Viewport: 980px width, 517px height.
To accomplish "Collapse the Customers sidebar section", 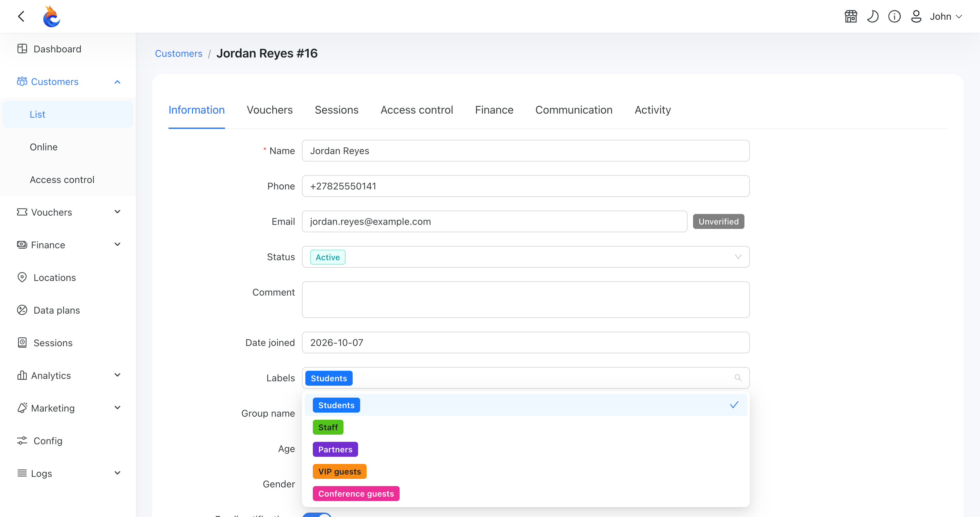I will point(117,82).
